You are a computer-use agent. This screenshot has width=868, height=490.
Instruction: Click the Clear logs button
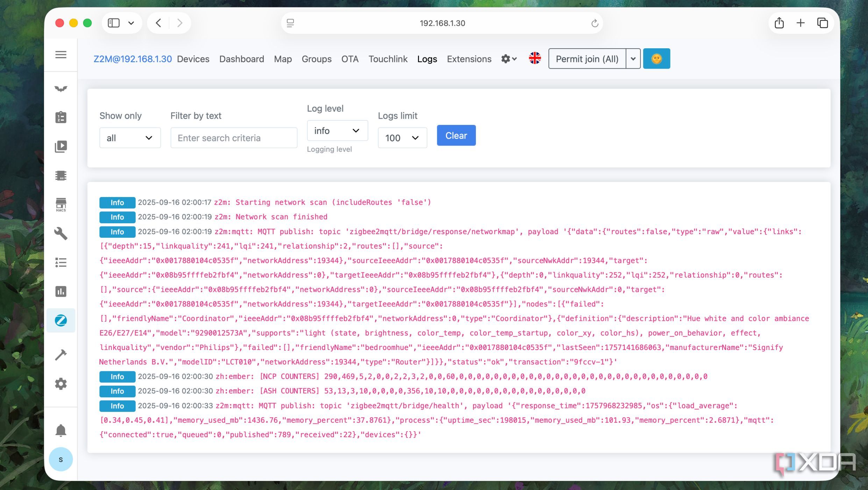pos(456,135)
